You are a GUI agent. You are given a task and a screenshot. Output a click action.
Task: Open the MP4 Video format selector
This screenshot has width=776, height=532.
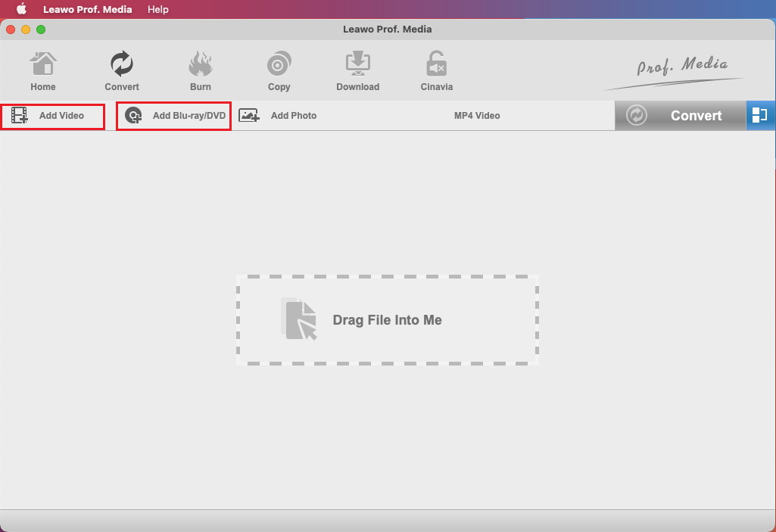(x=477, y=116)
